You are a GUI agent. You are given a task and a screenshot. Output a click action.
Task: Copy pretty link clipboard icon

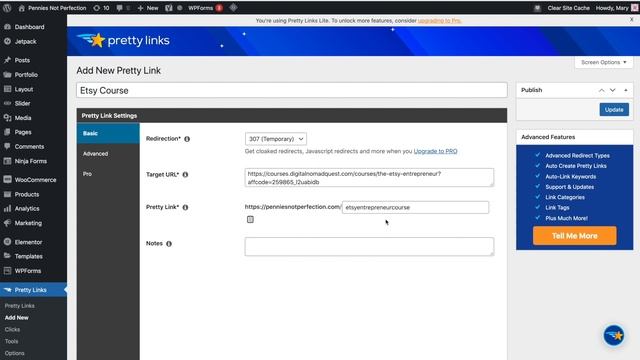point(250,220)
